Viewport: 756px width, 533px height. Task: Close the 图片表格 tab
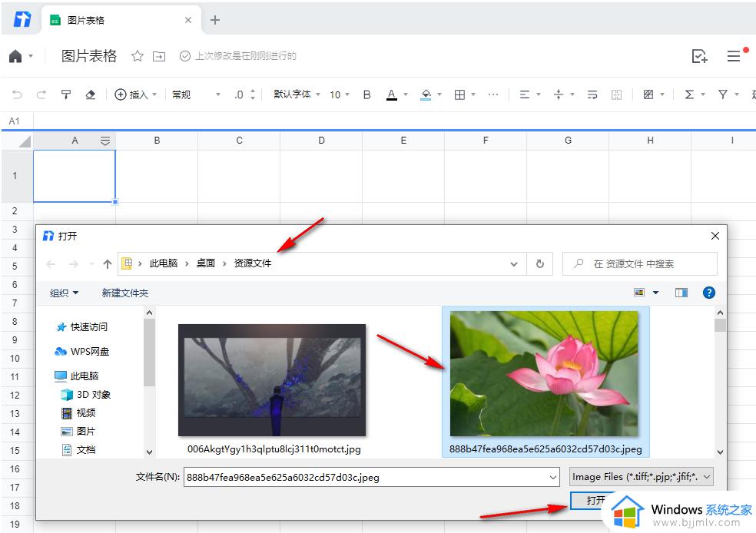[x=188, y=20]
